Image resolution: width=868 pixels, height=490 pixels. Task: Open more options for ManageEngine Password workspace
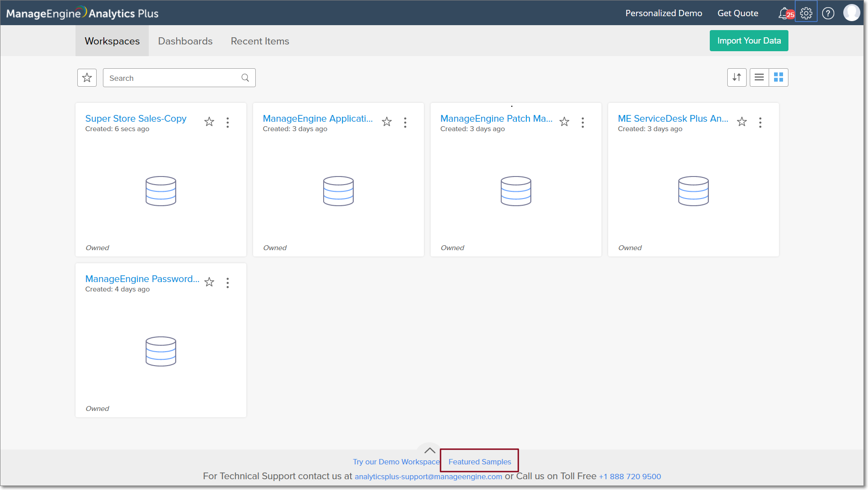click(228, 283)
